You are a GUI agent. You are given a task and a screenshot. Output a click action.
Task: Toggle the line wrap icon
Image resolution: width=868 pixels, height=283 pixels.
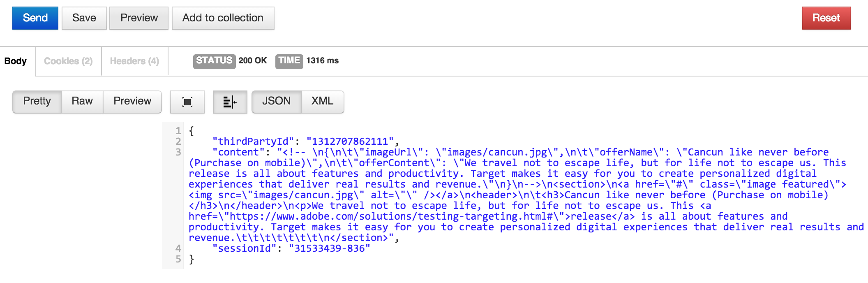pos(230,102)
